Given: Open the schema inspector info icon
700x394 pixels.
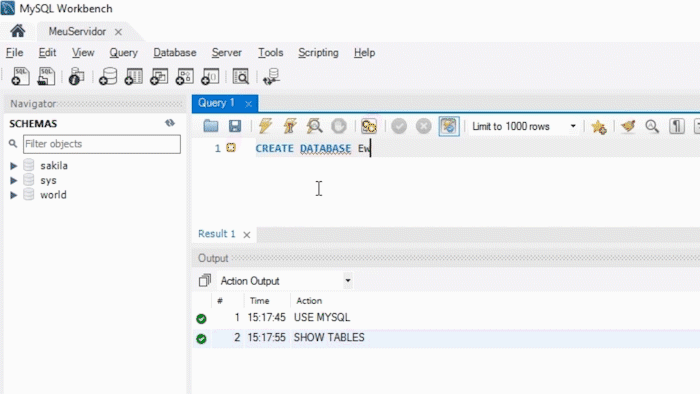Looking at the screenshot, I should (77, 77).
